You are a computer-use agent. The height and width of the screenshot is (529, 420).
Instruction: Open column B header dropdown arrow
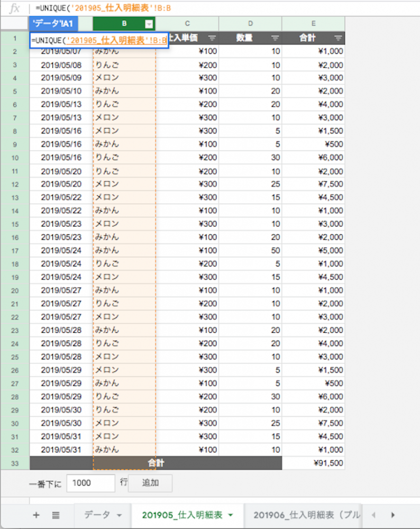coord(149,24)
